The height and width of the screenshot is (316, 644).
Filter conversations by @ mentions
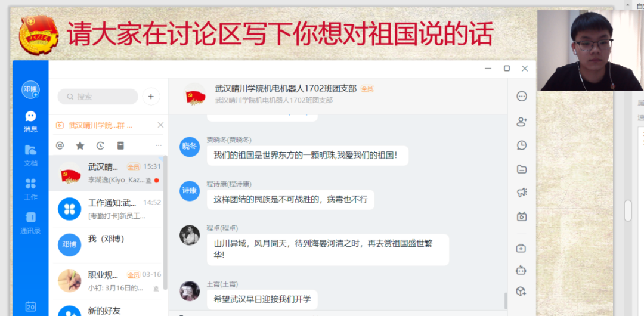tap(60, 145)
